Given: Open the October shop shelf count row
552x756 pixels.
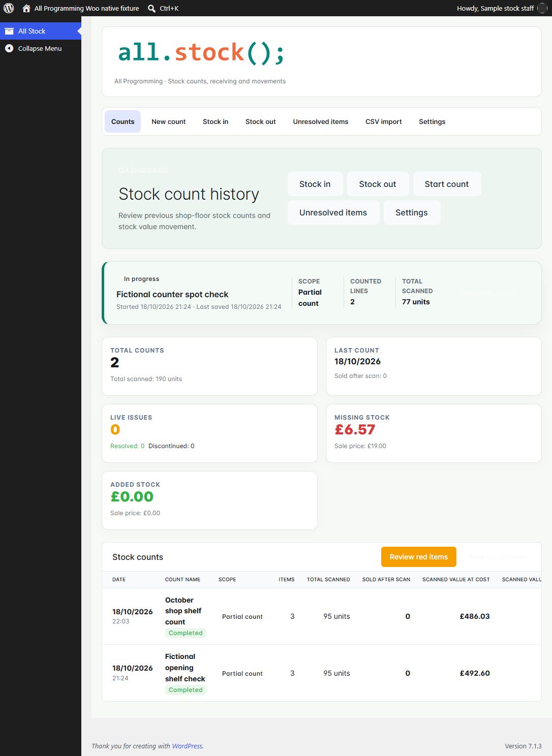Looking at the screenshot, I should [x=321, y=616].
